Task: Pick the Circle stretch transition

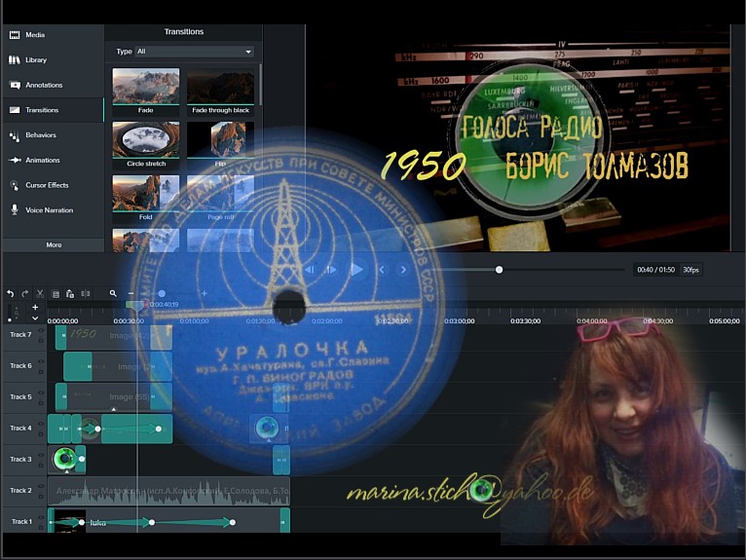Action: pos(146,145)
